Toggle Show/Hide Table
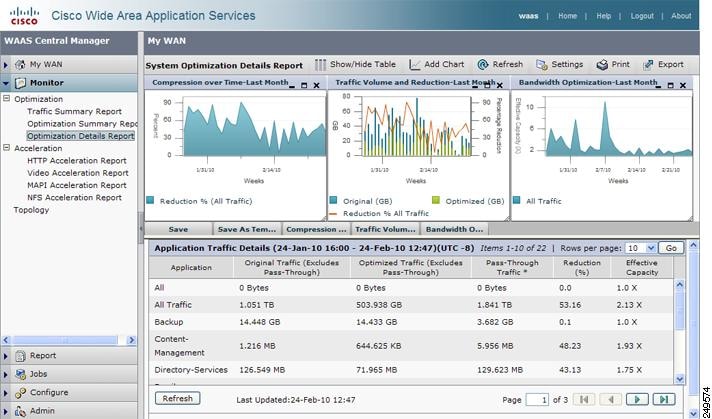 click(356, 65)
